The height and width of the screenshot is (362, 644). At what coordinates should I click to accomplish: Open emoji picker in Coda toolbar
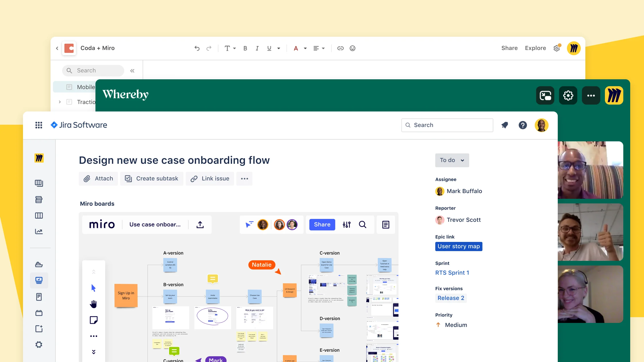pos(352,48)
